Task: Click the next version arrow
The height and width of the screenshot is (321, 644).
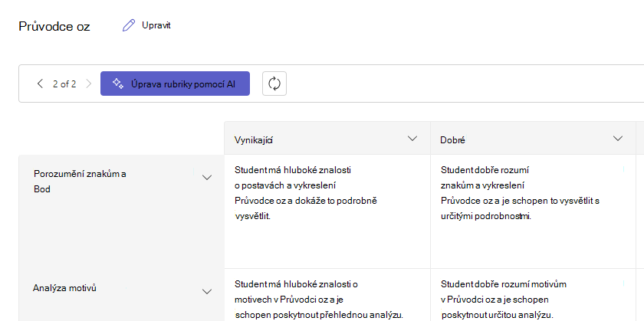Action: 89,84
